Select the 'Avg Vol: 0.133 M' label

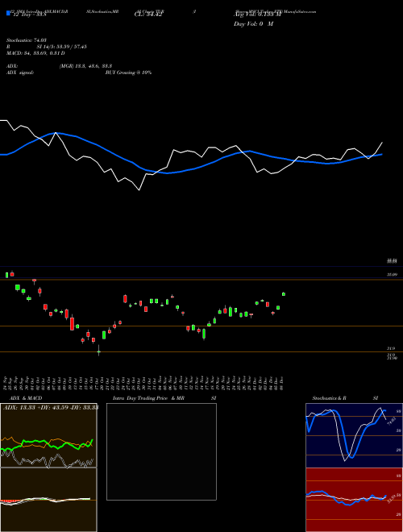tap(257, 15)
